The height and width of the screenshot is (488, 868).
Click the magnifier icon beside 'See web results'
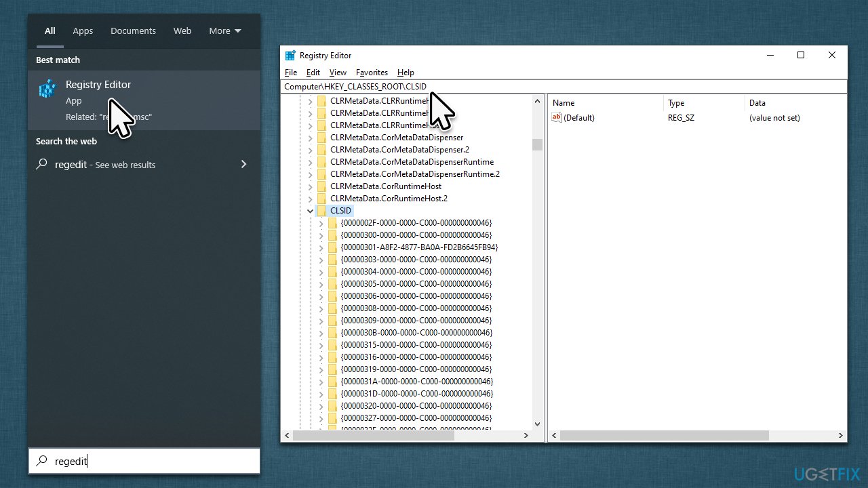point(42,164)
